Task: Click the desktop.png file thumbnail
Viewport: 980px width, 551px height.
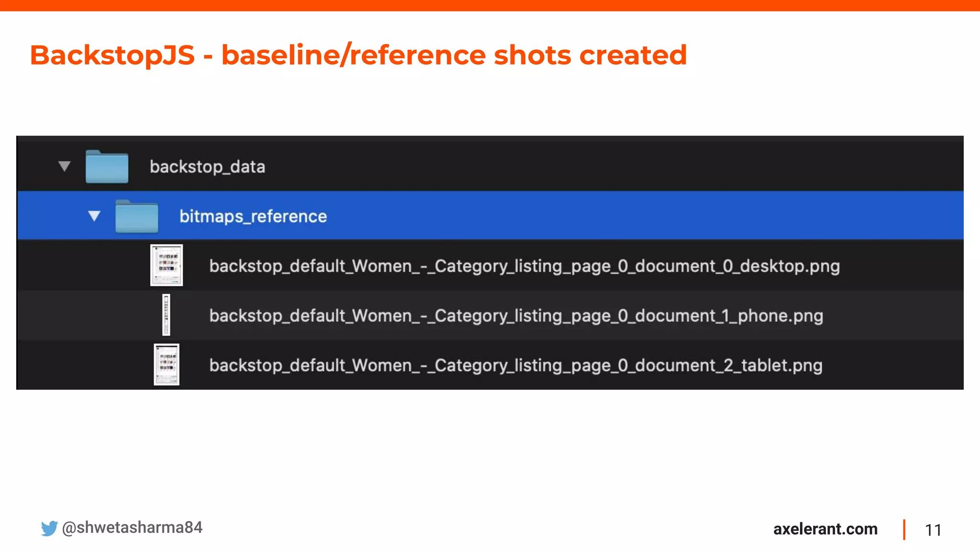Action: click(167, 265)
